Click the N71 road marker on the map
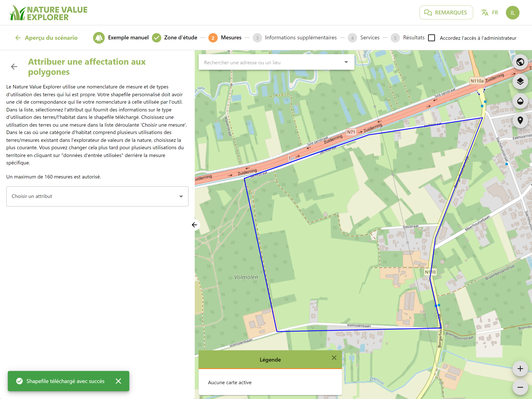The image size is (532, 399). pos(351,132)
